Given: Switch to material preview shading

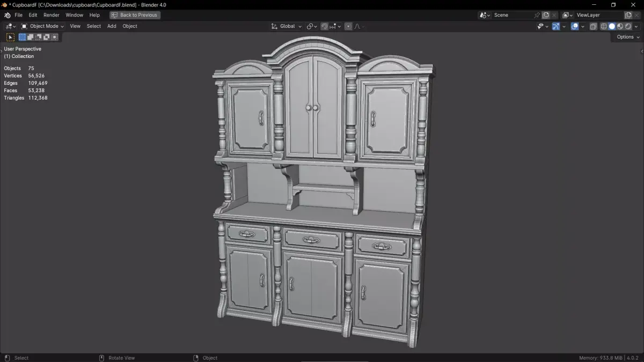Looking at the screenshot, I should 620,26.
